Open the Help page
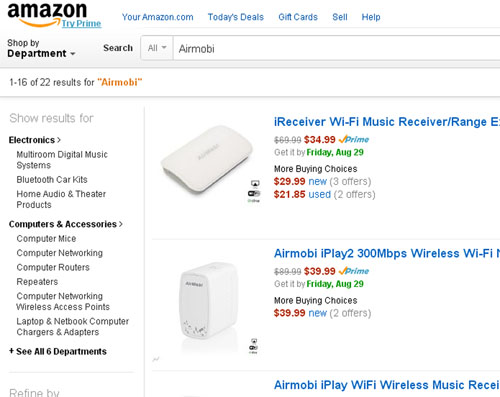Viewport: 500px width, 397px height. point(371,17)
